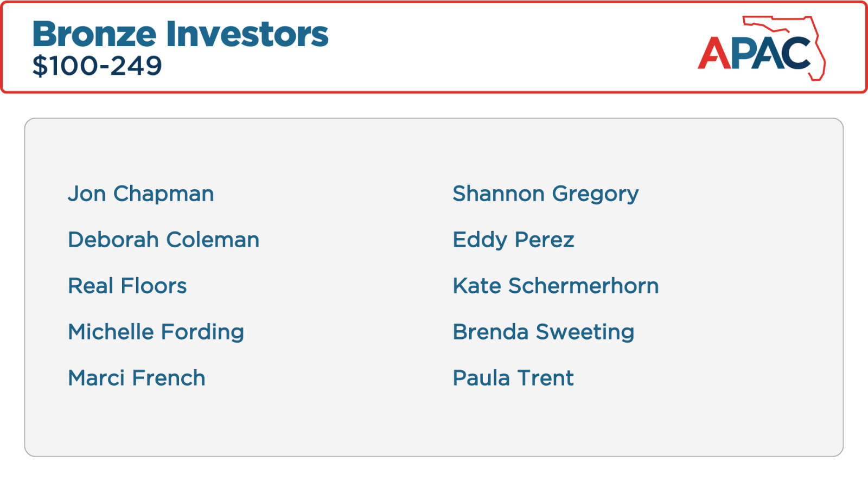Select the name Marci French

point(137,378)
